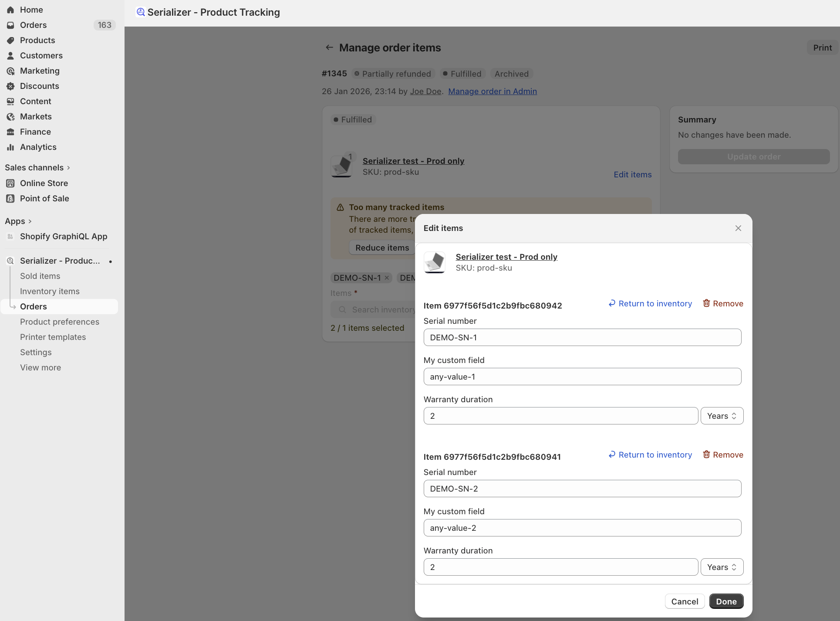Click trash icon Remove for DEMO-SN-1 item
This screenshot has height=621, width=840.
[x=706, y=303]
